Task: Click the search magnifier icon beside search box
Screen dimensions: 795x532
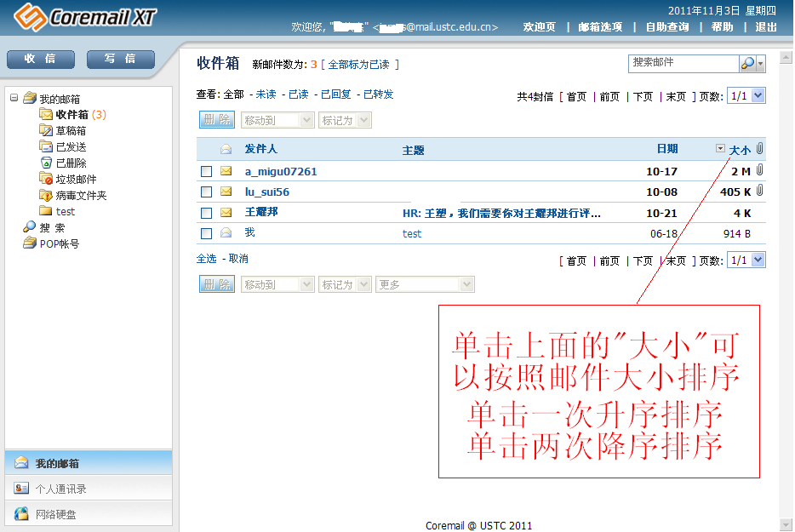Action: (x=746, y=64)
